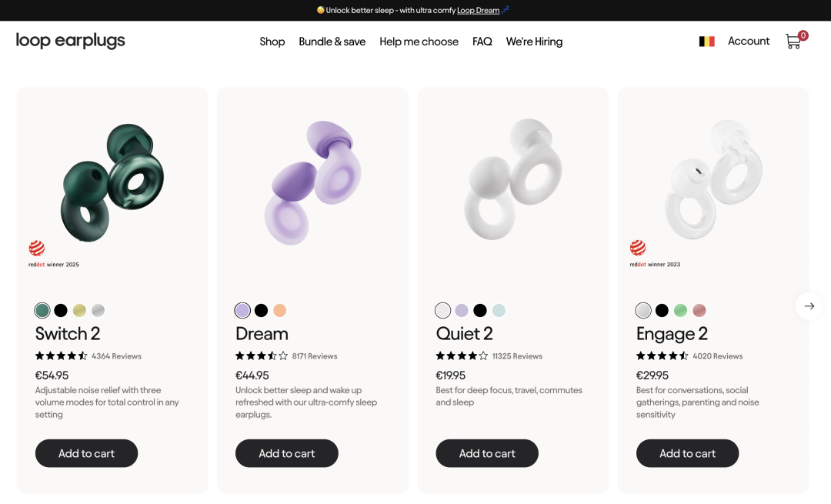
Task: Add Engage 2 to cart
Action: 687,453
